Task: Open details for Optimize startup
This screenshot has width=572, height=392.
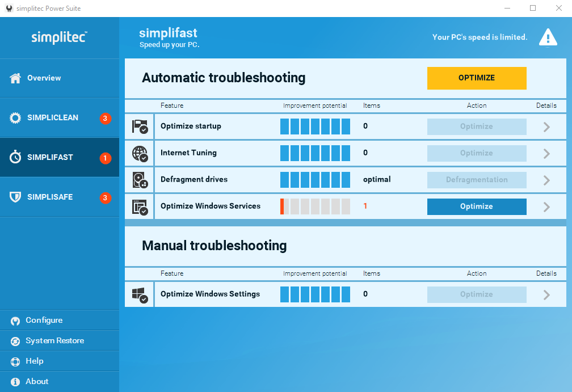Action: point(546,127)
